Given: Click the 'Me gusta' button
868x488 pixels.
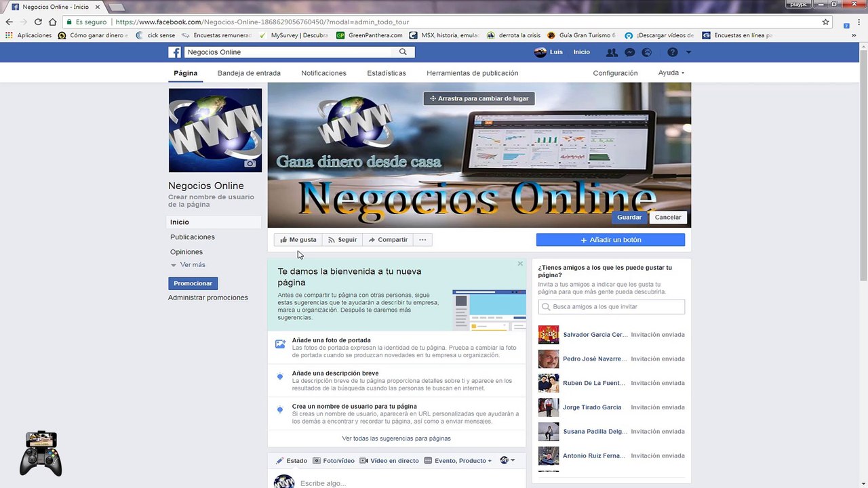Looking at the screenshot, I should click(298, 240).
